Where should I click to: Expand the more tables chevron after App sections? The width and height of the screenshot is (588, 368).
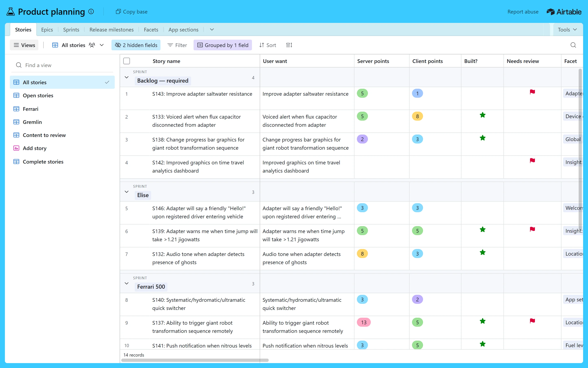tap(212, 30)
